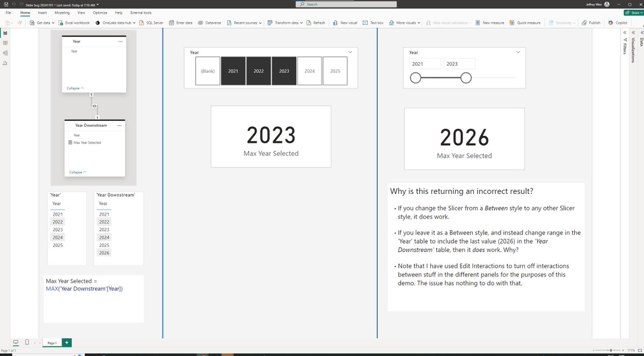Open tile Year slicer chevron menu

click(x=350, y=52)
